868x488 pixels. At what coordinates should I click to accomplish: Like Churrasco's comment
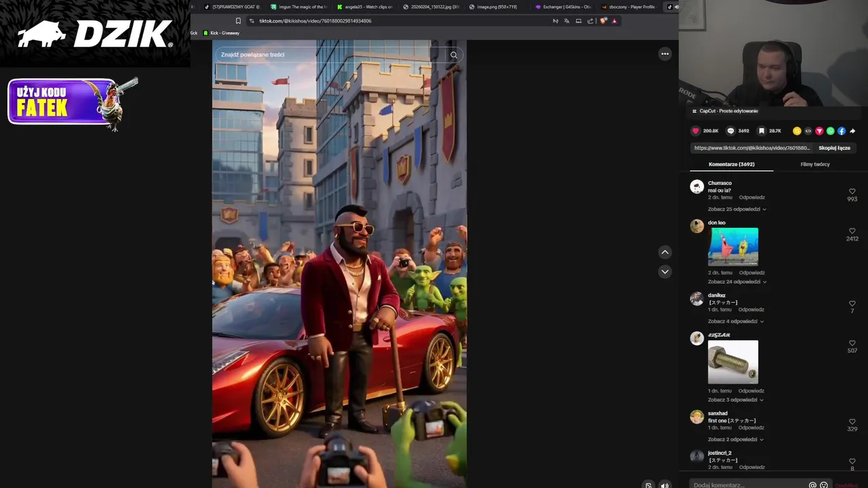[x=852, y=192]
